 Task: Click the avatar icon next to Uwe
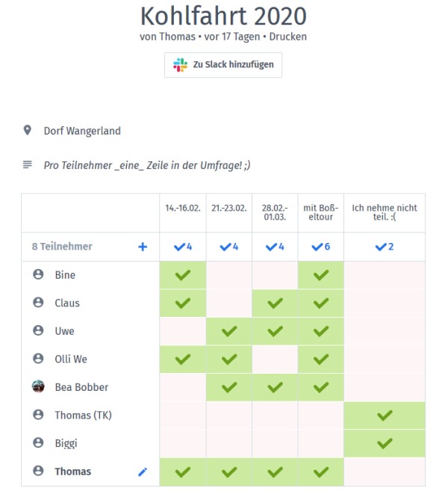pos(38,330)
